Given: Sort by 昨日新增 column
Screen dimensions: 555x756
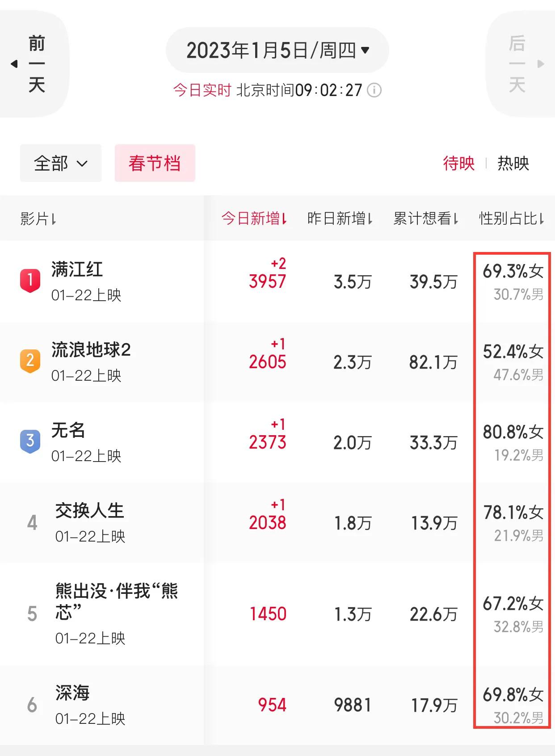Looking at the screenshot, I should click(x=340, y=218).
